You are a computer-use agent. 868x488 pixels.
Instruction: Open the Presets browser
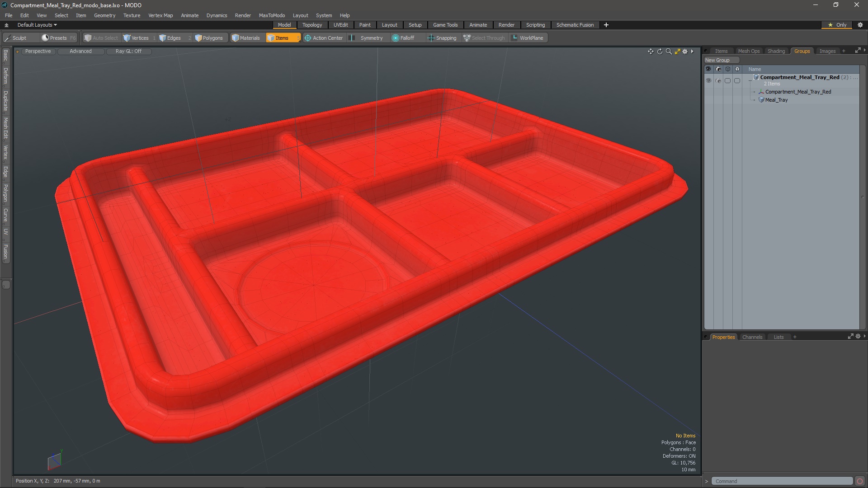coord(58,38)
